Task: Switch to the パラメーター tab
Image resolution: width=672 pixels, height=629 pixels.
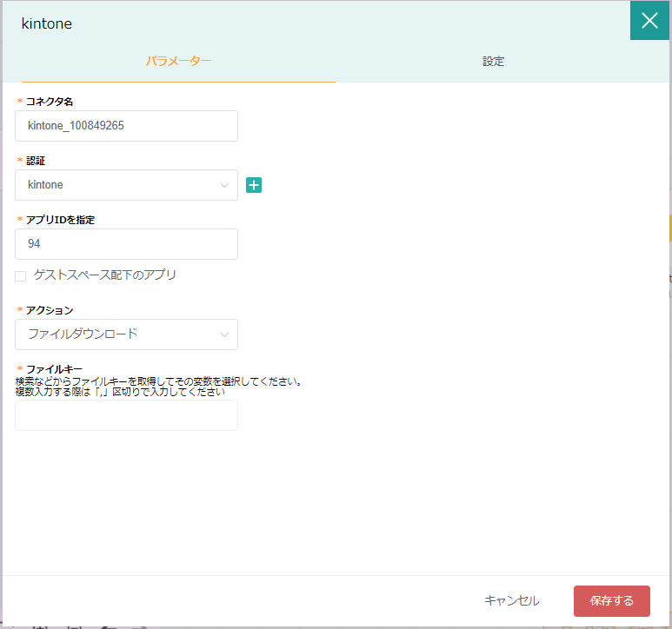Action: pyautogui.click(x=178, y=61)
